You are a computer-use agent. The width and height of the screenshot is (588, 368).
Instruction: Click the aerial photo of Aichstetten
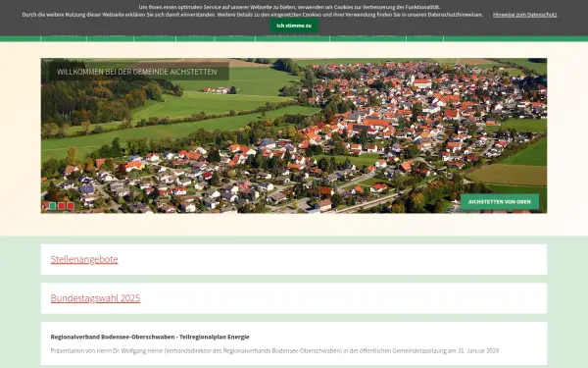pyautogui.click(x=294, y=135)
